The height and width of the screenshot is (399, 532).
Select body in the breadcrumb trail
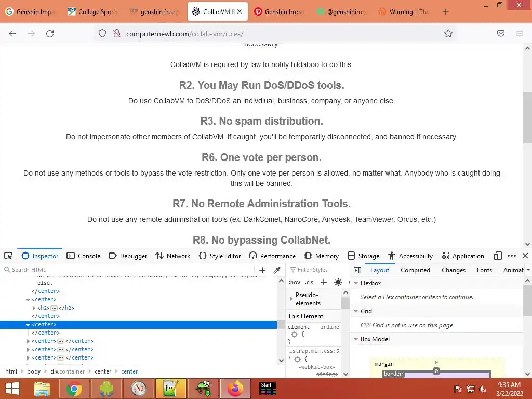[34, 371]
